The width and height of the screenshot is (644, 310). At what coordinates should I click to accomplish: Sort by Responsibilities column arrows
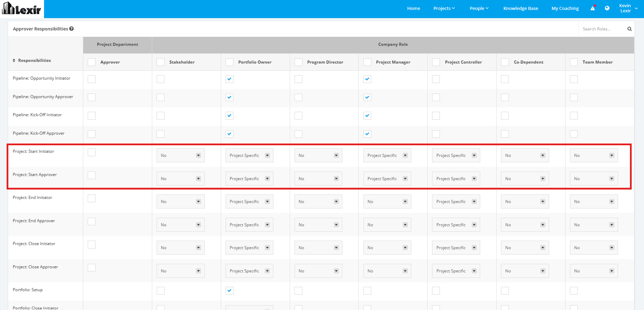pyautogui.click(x=14, y=60)
